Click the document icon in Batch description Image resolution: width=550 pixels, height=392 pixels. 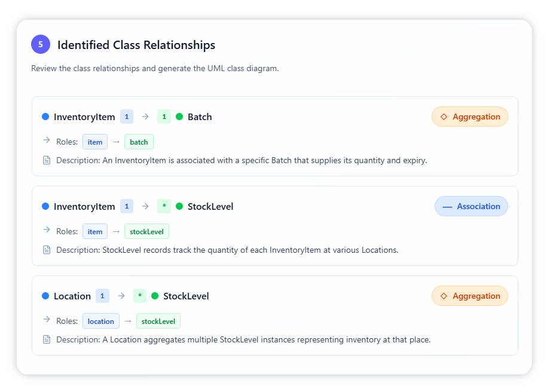pos(47,160)
